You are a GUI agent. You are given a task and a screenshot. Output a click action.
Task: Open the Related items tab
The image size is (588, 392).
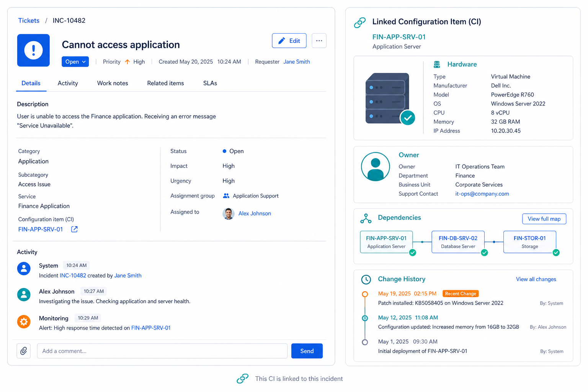coord(165,83)
